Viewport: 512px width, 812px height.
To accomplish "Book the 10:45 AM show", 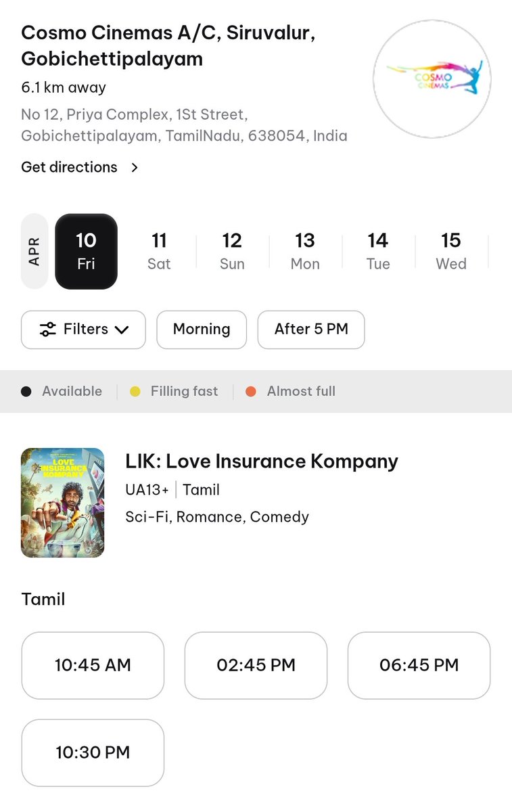I will tap(93, 665).
